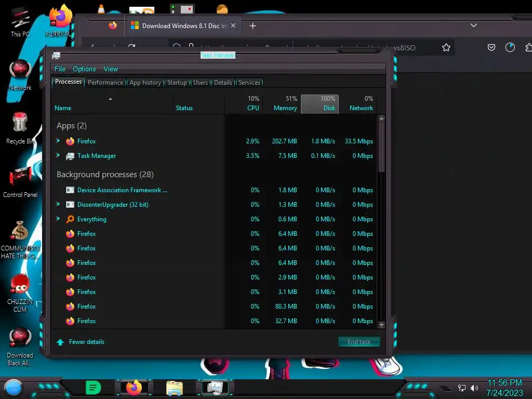
Task: Open the money bag COMMUNISTS HATE THIS desktop icon
Action: tap(20, 240)
